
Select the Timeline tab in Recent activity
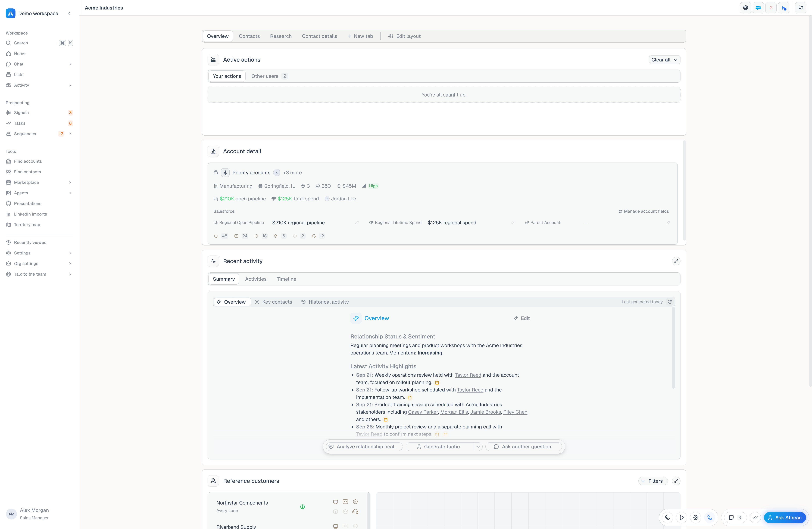[286, 279]
